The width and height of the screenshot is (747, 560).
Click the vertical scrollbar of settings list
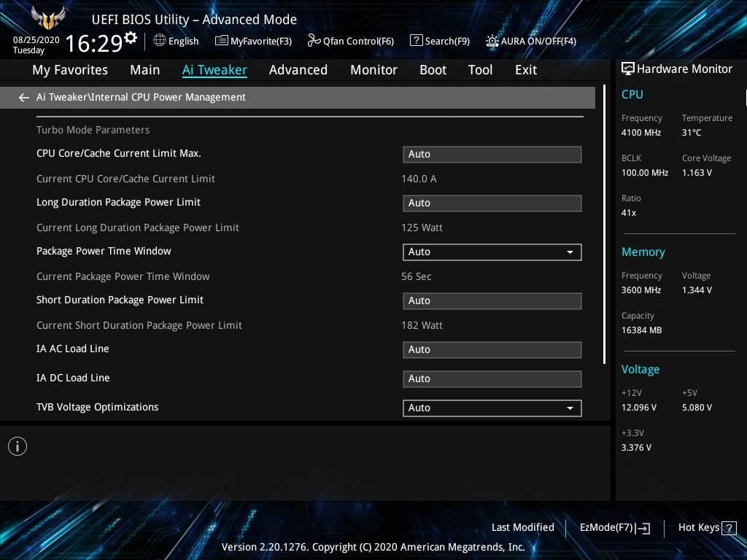604,224
